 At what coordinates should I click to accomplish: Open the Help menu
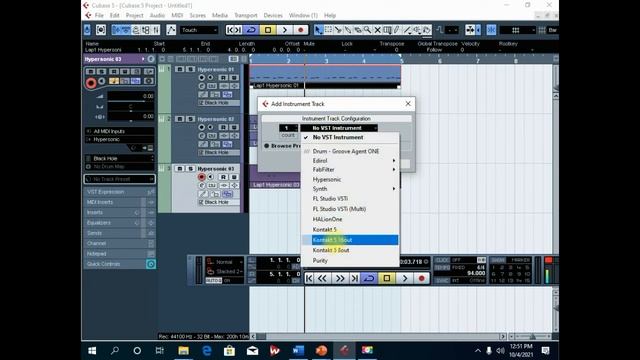[330, 16]
